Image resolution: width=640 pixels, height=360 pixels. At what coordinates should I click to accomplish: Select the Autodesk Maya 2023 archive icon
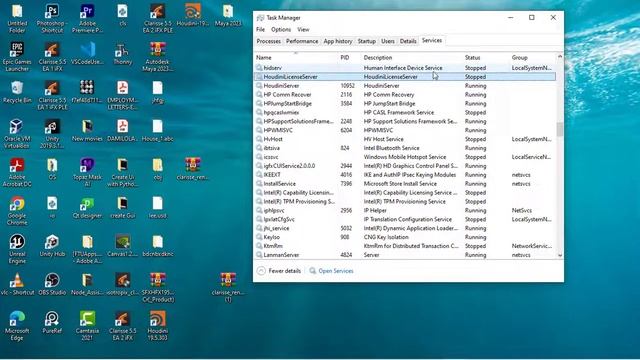click(158, 57)
